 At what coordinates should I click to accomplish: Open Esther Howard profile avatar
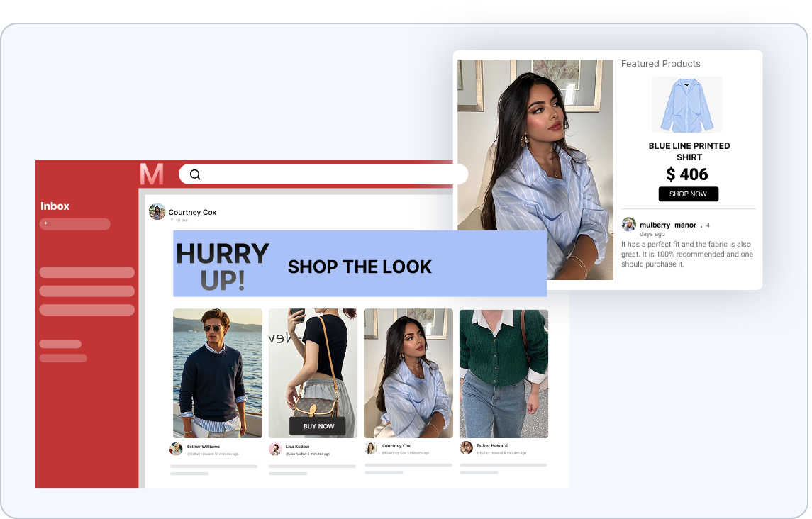(466, 447)
